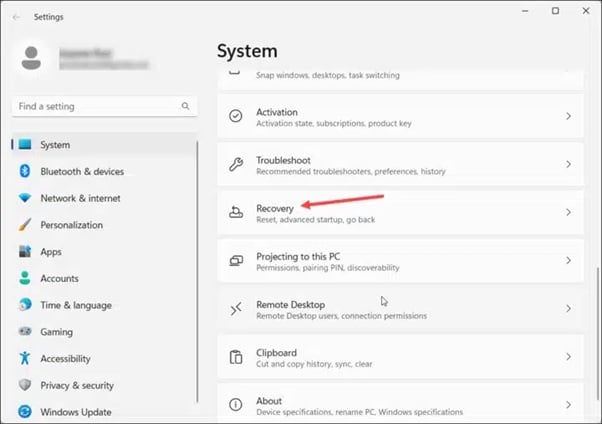Open Windows Update settings
The height and width of the screenshot is (424, 602).
(x=104, y=412)
